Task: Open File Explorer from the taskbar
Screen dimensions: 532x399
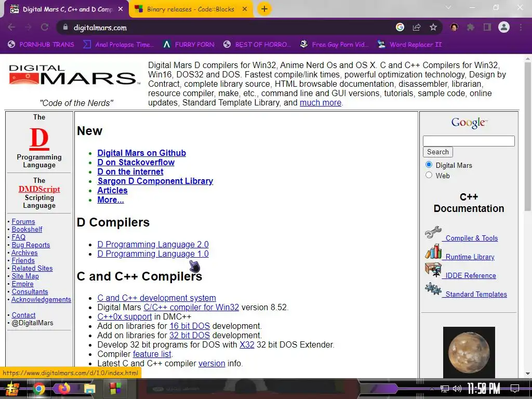Action: [89, 389]
